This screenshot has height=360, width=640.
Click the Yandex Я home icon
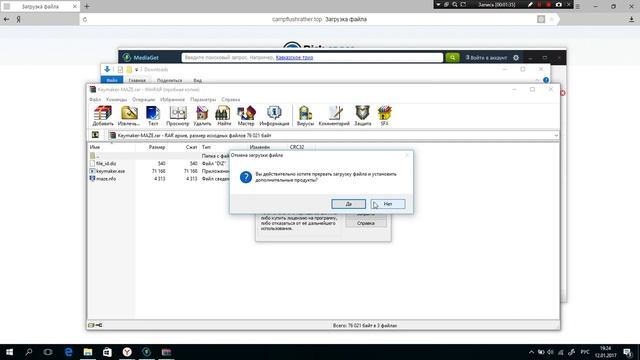tap(18, 19)
